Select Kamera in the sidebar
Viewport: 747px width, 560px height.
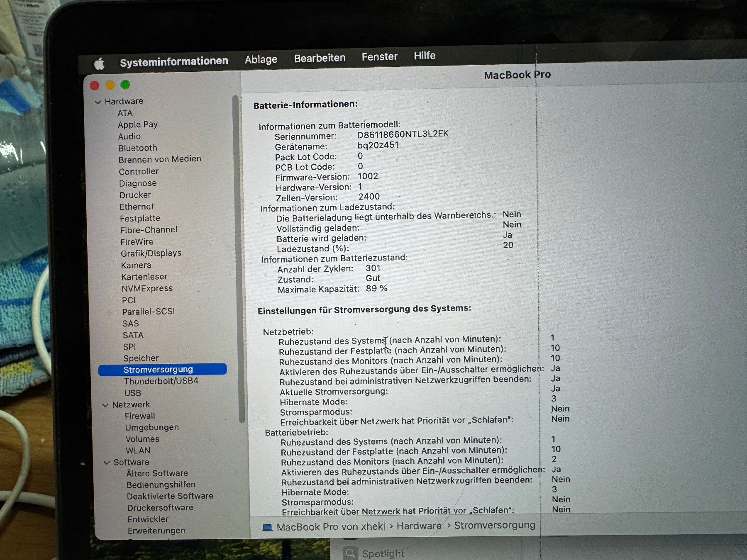[136, 265]
